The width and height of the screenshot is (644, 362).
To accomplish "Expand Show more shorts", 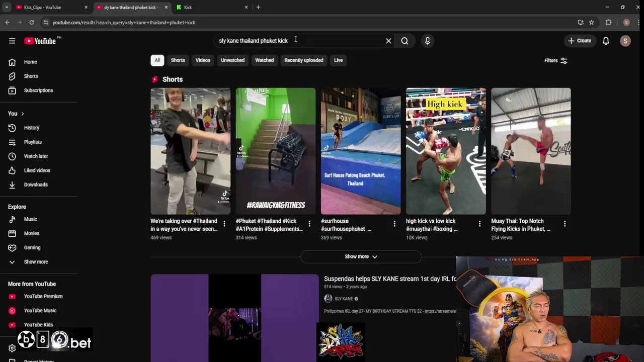I will (x=361, y=256).
